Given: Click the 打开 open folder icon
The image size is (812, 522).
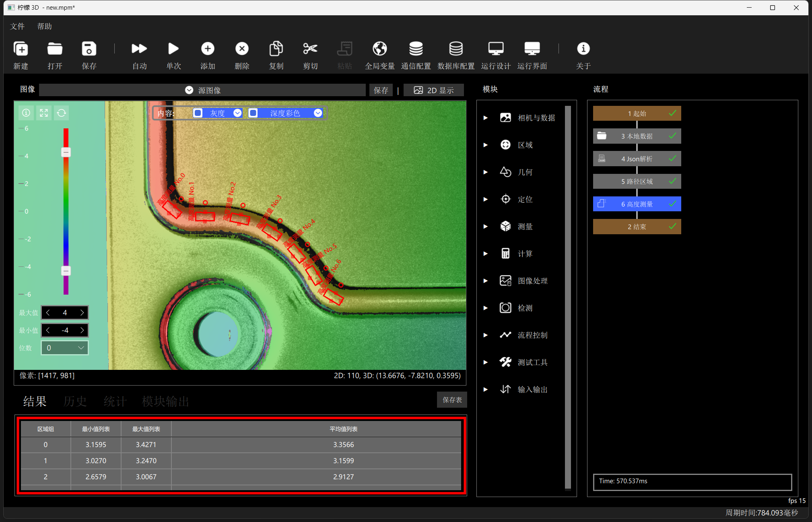Looking at the screenshot, I should click(x=55, y=49).
